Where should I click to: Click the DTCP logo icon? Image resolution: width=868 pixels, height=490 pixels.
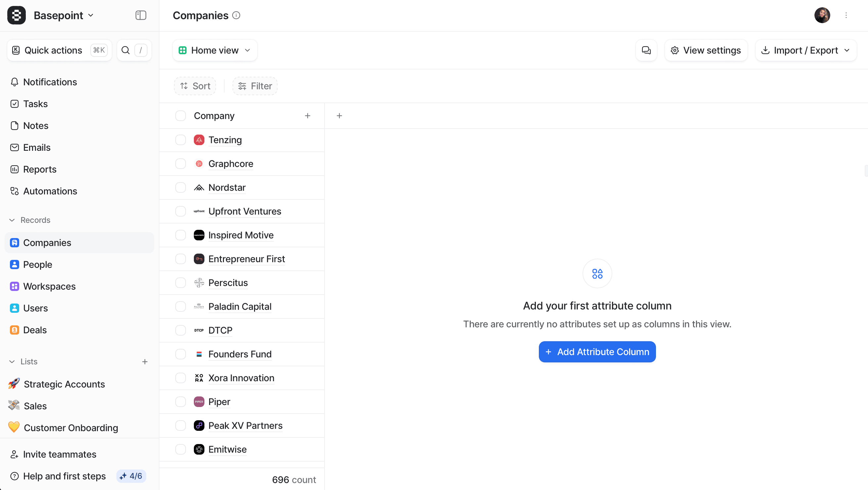click(x=199, y=330)
